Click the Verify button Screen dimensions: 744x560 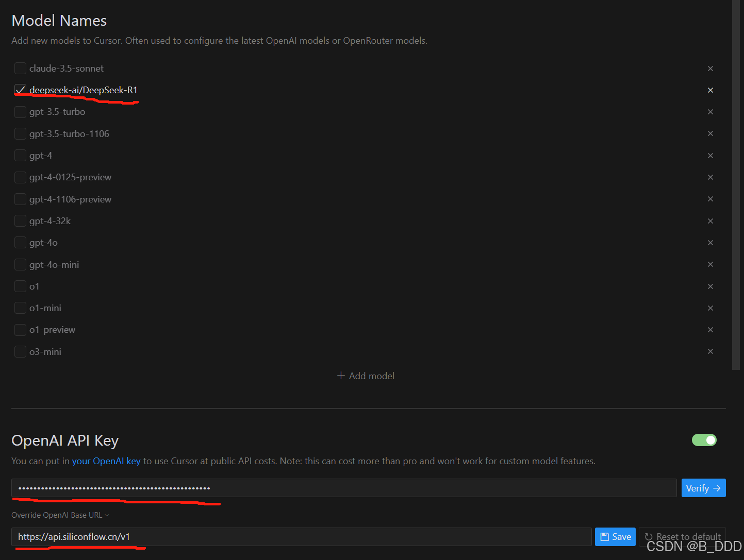pyautogui.click(x=703, y=487)
